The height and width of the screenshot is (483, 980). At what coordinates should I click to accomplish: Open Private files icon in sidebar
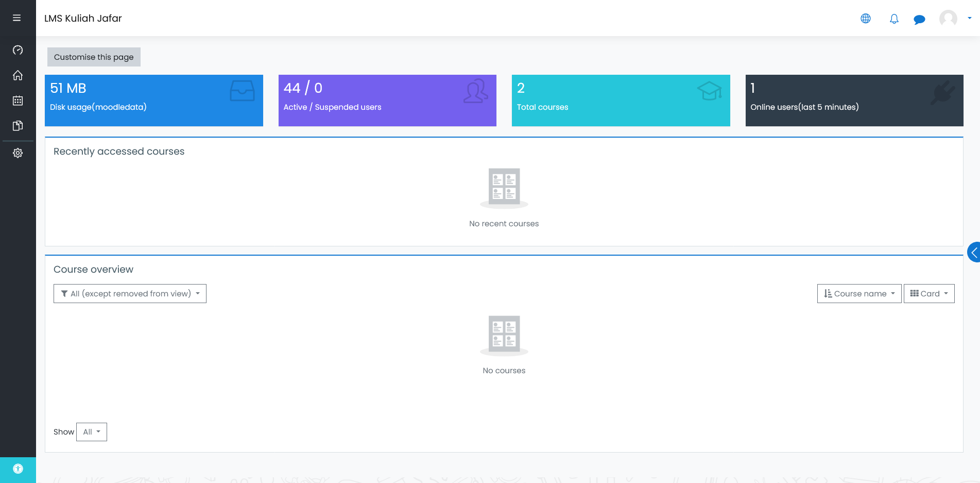pyautogui.click(x=18, y=126)
